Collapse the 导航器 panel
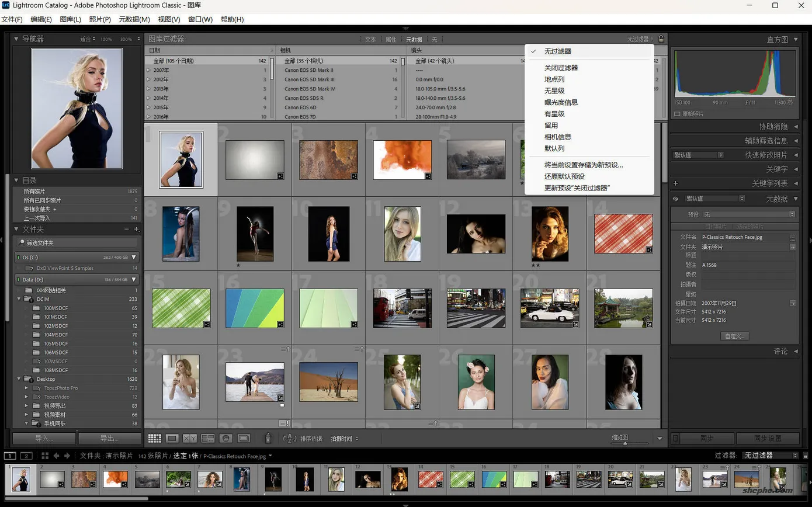 tap(16, 39)
